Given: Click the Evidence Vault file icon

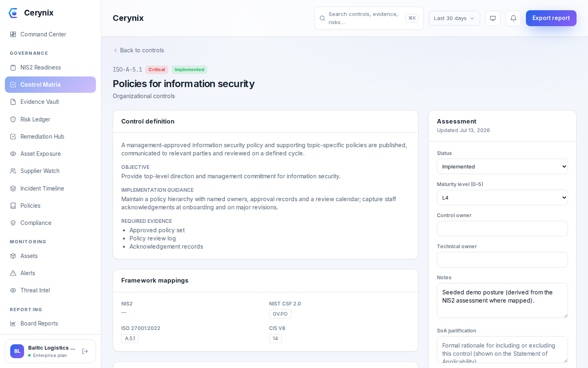Looking at the screenshot, I should coord(13,102).
